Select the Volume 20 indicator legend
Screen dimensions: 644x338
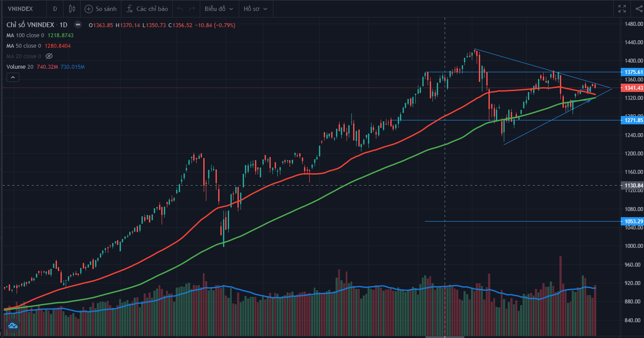pyautogui.click(x=46, y=67)
